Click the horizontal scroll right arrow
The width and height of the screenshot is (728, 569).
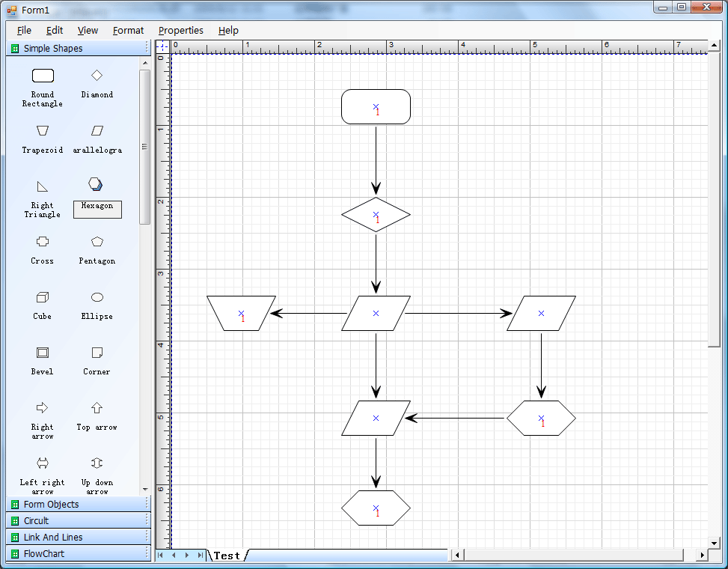[x=702, y=555]
